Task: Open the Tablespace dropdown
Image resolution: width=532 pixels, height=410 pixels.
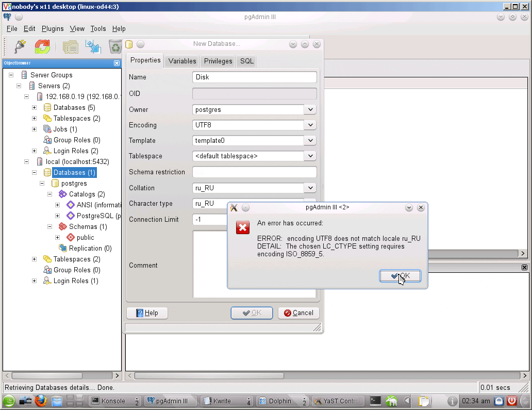Action: [x=310, y=156]
